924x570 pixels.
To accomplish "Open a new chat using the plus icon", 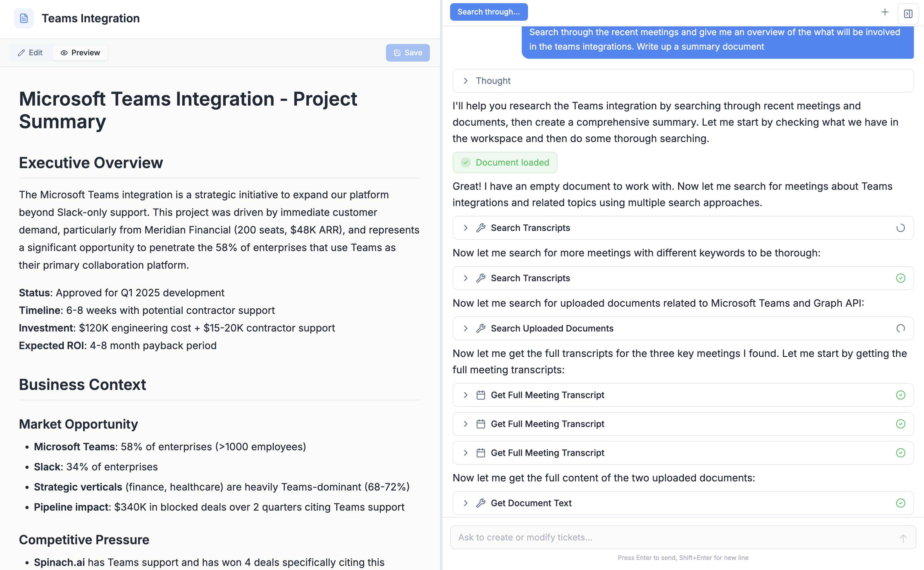I will (x=885, y=12).
